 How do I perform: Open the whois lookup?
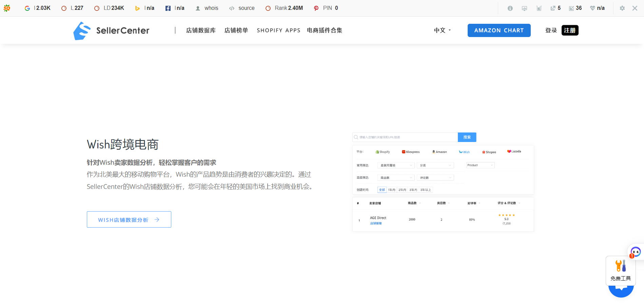click(207, 8)
